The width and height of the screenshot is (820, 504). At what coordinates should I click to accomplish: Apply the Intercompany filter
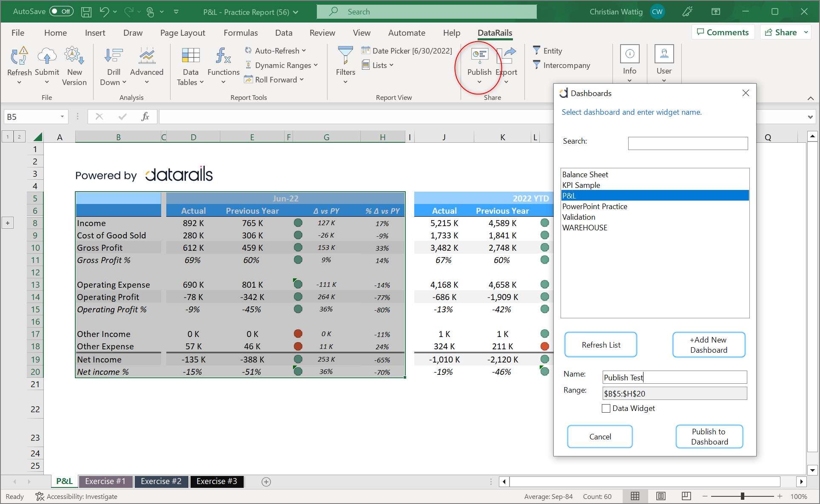(561, 65)
